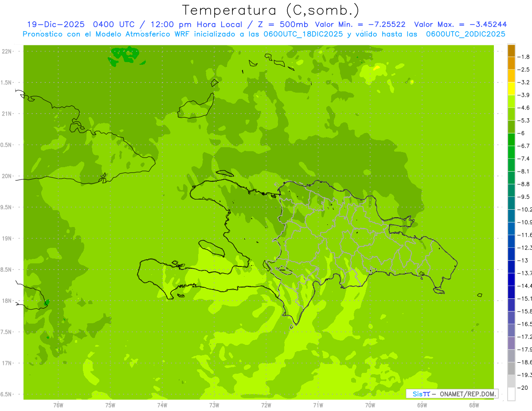Viewport: 532px width, 411px height.
Task: Click the -8.1 value on color scale
Action: (524, 171)
